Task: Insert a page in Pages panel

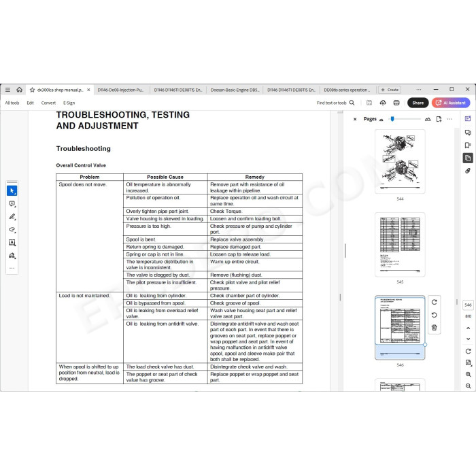Action: pos(439,119)
